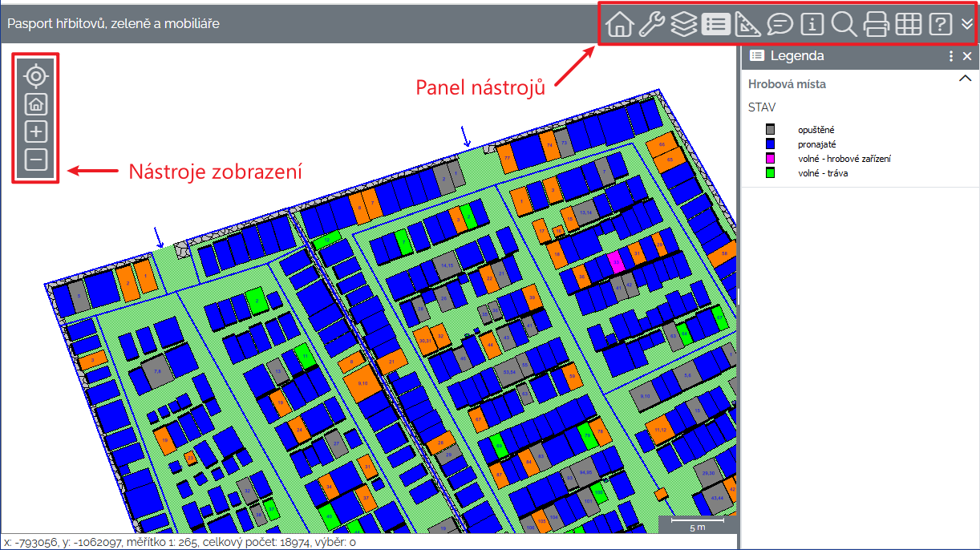Open the comment speech bubble tool
980x550 pixels.
tap(780, 25)
